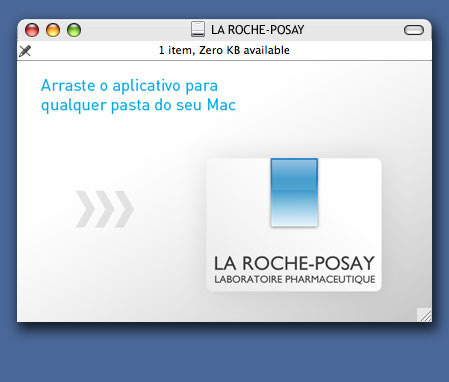This screenshot has height=382, width=449.
Task: Click the crossed-out pencil read-only icon
Action: click(25, 51)
